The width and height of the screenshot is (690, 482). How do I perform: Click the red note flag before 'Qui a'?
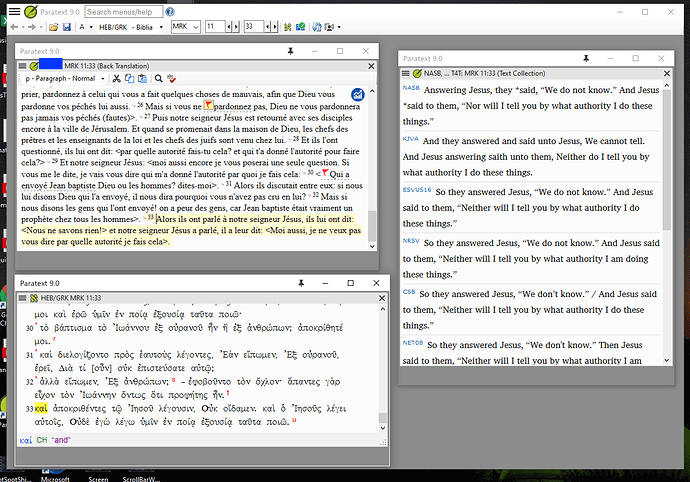(325, 173)
